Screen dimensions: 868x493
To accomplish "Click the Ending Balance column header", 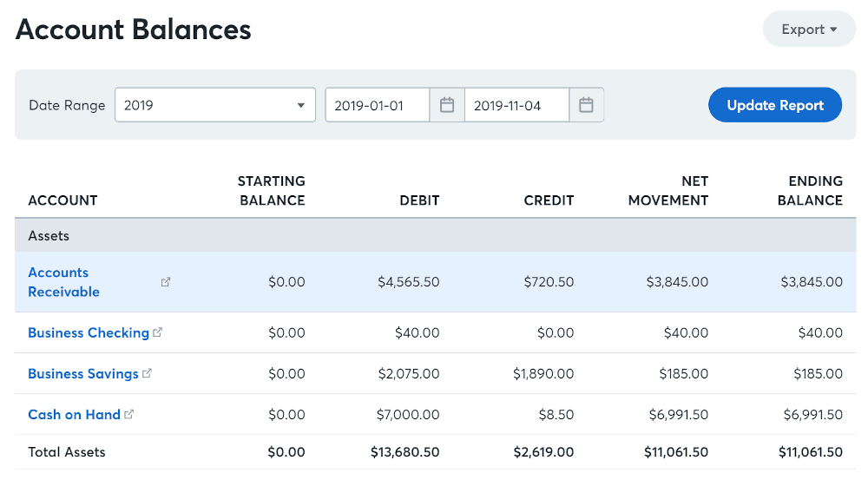I will pyautogui.click(x=810, y=191).
